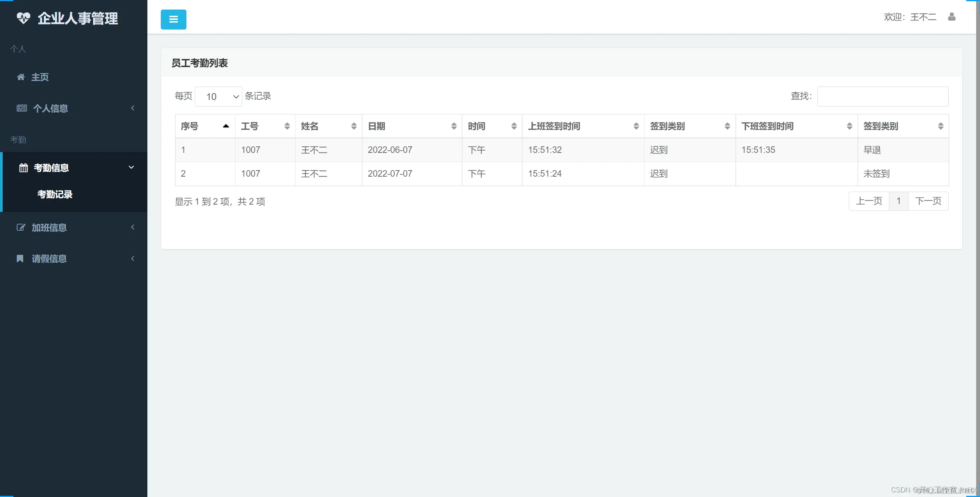
Task: Click the bookmark icon beside 请假信息
Action: click(20, 259)
